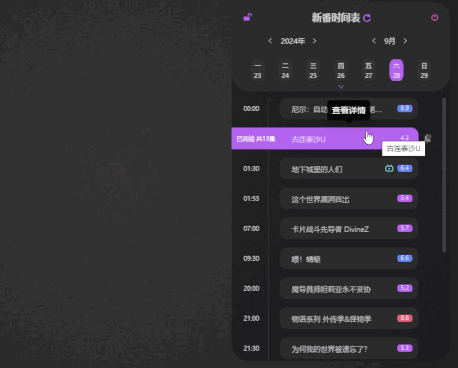
Task: Click the 新番时间表 title text
Action: 336,18
